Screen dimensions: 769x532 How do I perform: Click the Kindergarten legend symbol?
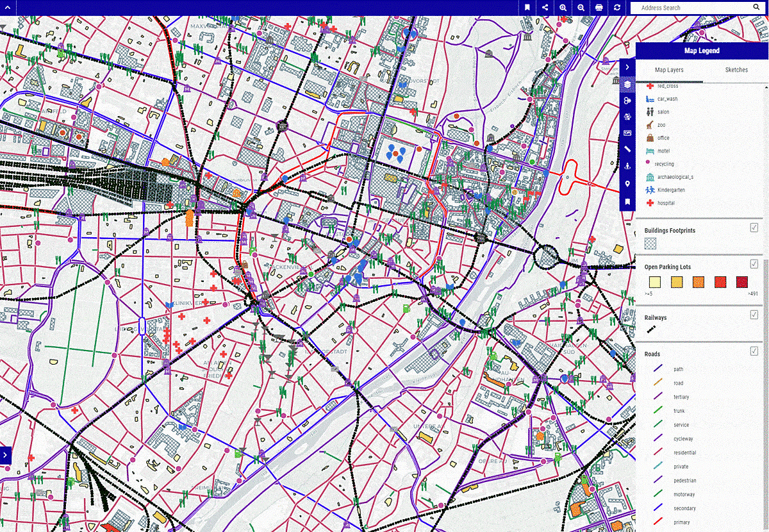[650, 190]
